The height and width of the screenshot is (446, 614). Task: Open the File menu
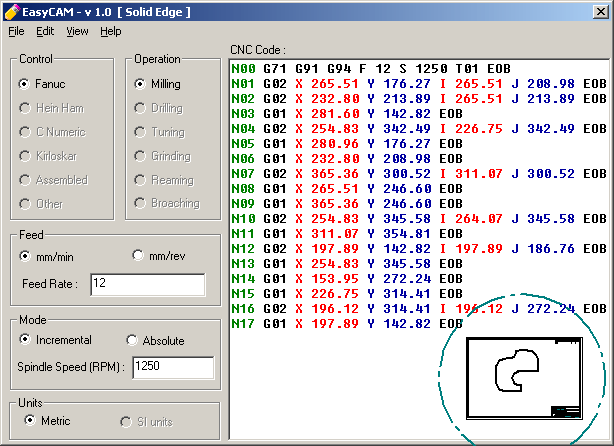[x=16, y=31]
